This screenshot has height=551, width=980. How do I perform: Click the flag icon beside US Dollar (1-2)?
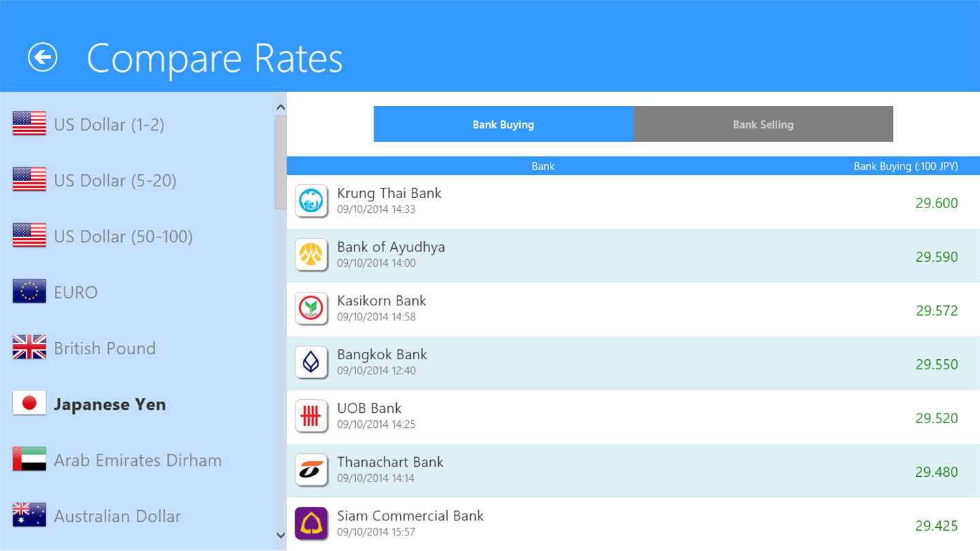click(29, 124)
